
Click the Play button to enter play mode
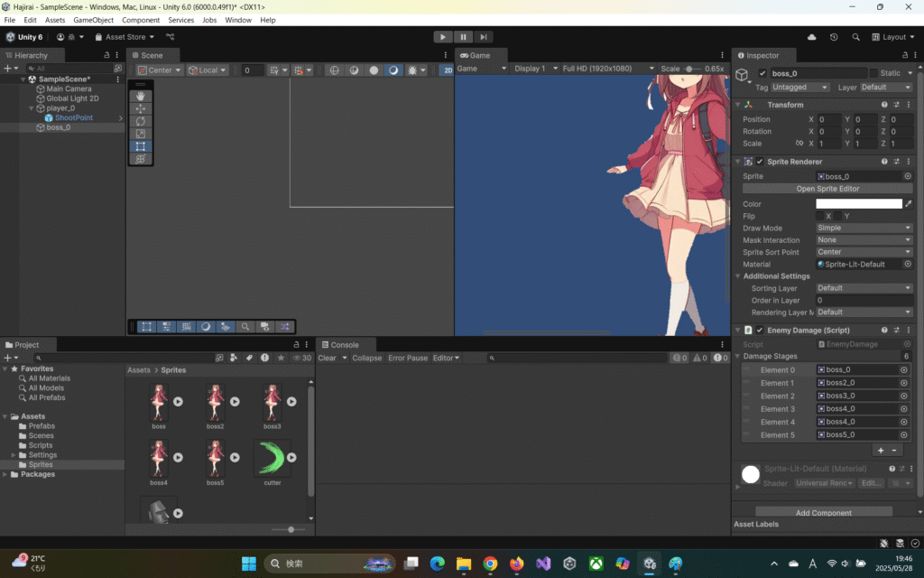(x=442, y=36)
